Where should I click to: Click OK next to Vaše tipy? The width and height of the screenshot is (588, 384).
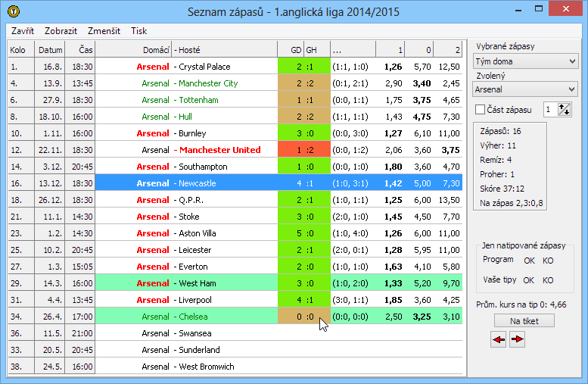(528, 280)
